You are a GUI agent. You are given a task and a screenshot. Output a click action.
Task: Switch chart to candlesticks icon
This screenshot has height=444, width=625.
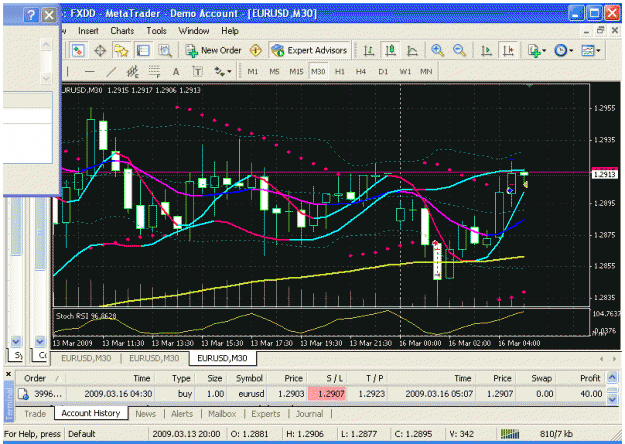click(x=390, y=51)
